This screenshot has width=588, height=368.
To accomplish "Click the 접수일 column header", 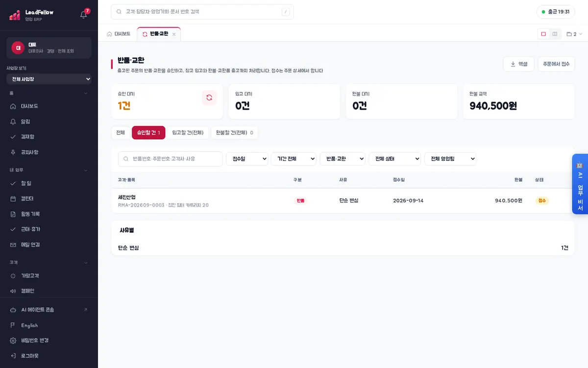I will (399, 180).
